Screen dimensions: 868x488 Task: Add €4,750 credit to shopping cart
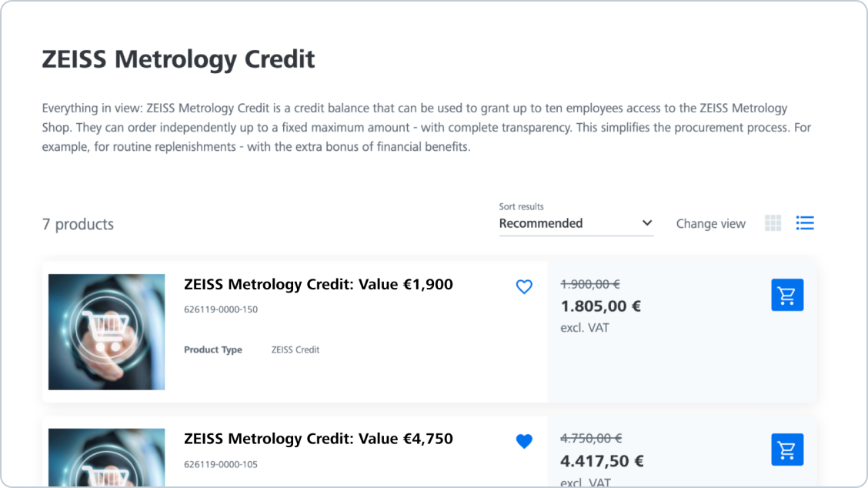786,450
